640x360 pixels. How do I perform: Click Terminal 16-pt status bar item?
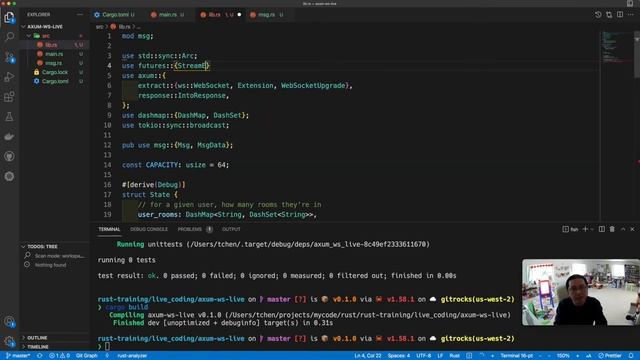pos(516,356)
